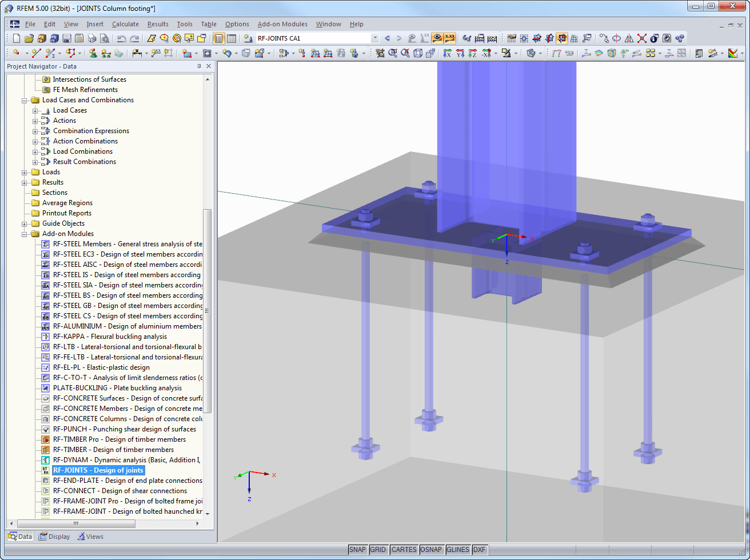Save the model with the Save icon

65,38
